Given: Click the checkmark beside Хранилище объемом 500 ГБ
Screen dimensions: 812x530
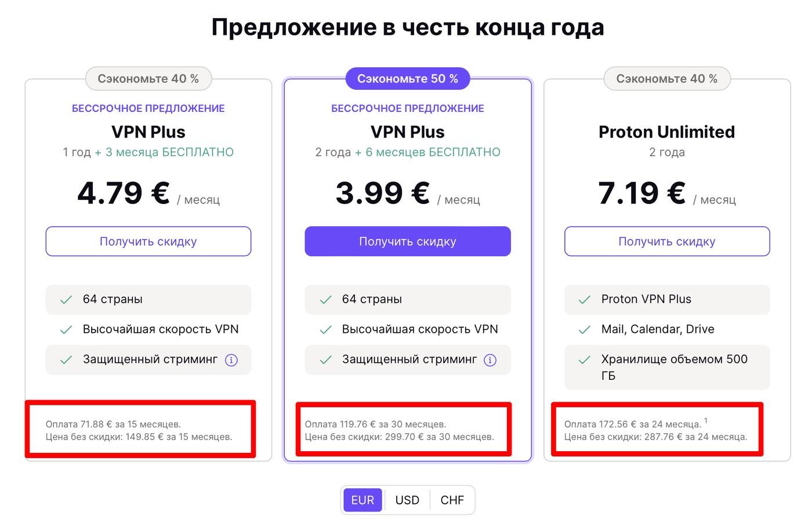Looking at the screenshot, I should point(584,360).
